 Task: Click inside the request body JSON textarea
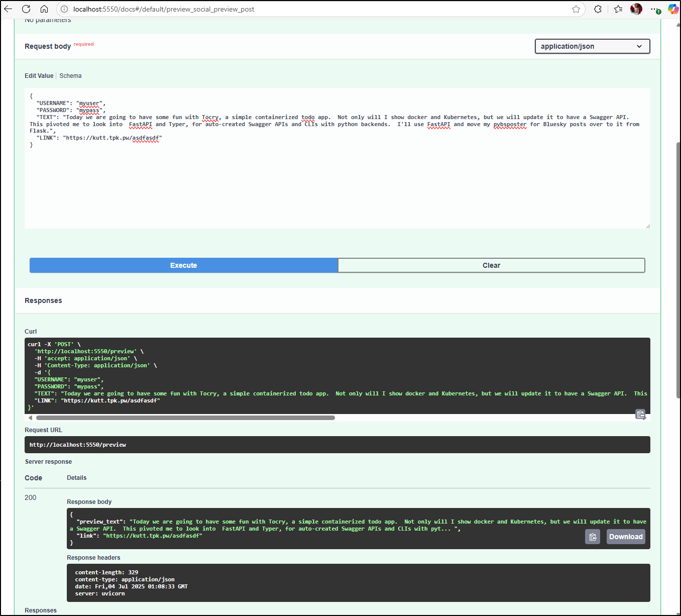point(336,186)
